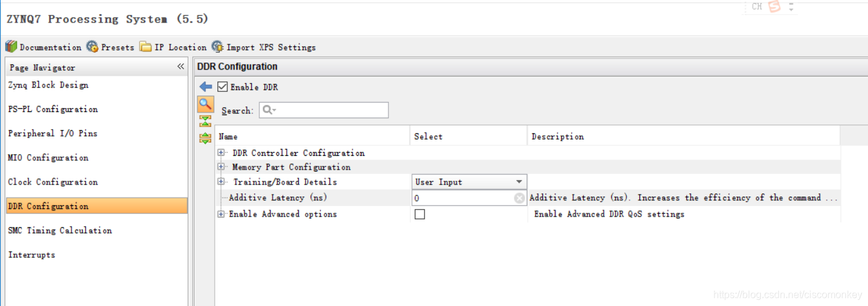Click the Documentation label
Screen dimensions: 868x306
(x=51, y=47)
